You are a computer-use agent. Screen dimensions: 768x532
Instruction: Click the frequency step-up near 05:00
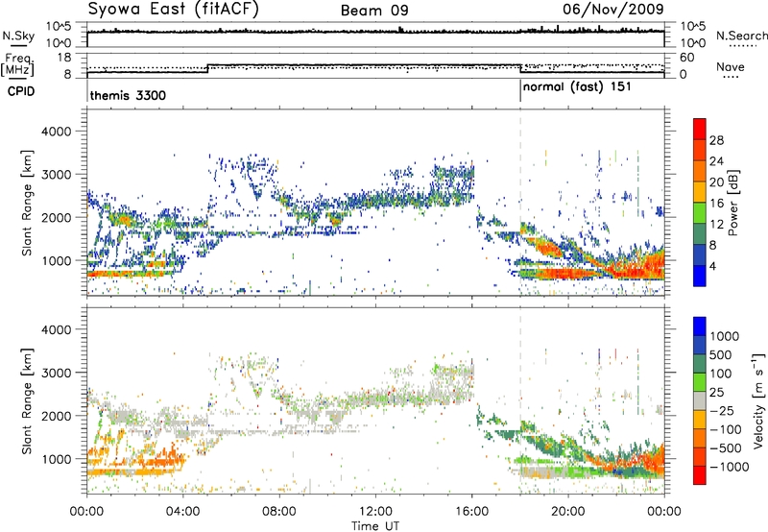coord(208,68)
